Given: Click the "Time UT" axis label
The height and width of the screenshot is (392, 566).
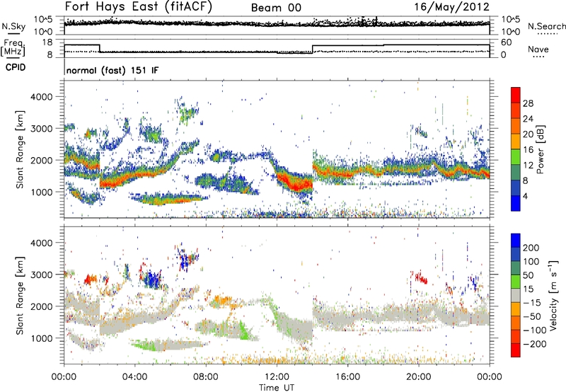Looking at the screenshot, I should tap(277, 387).
